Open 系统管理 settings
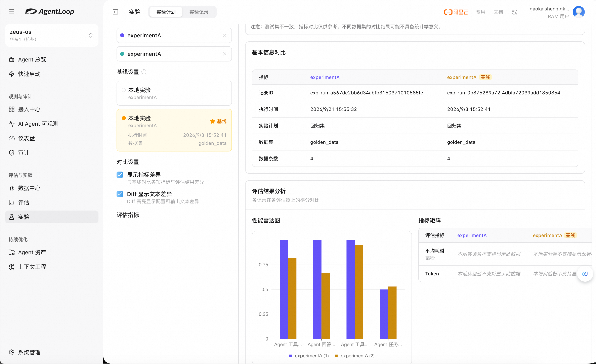Image resolution: width=596 pixels, height=364 pixels. coord(52,352)
